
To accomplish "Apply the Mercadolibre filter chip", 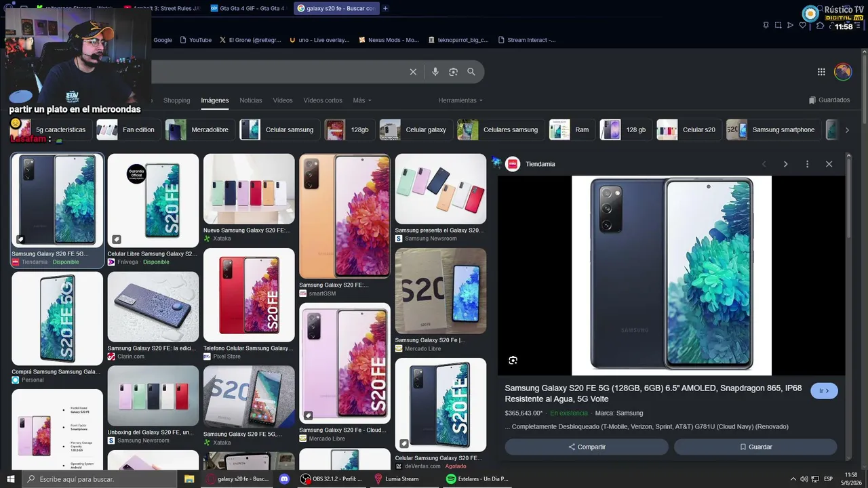I will tap(199, 129).
